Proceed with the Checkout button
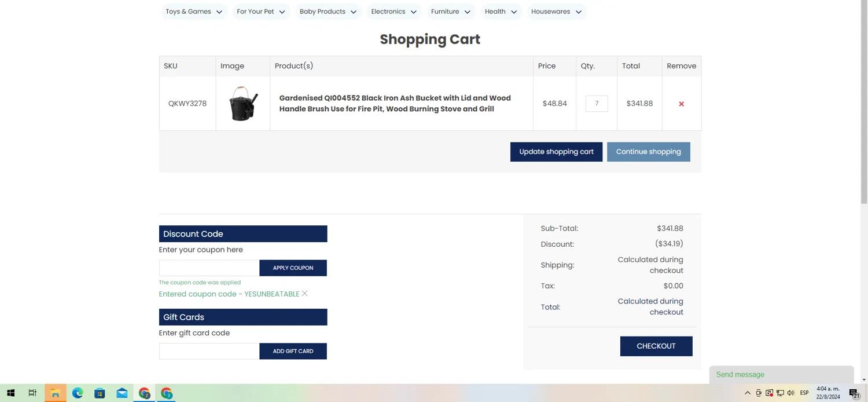This screenshot has height=402, width=868. [656, 346]
